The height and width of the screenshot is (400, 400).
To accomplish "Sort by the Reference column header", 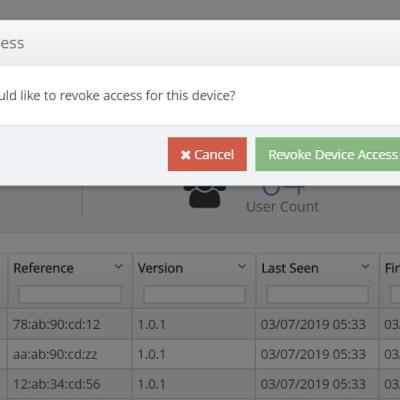I will coord(43,268).
